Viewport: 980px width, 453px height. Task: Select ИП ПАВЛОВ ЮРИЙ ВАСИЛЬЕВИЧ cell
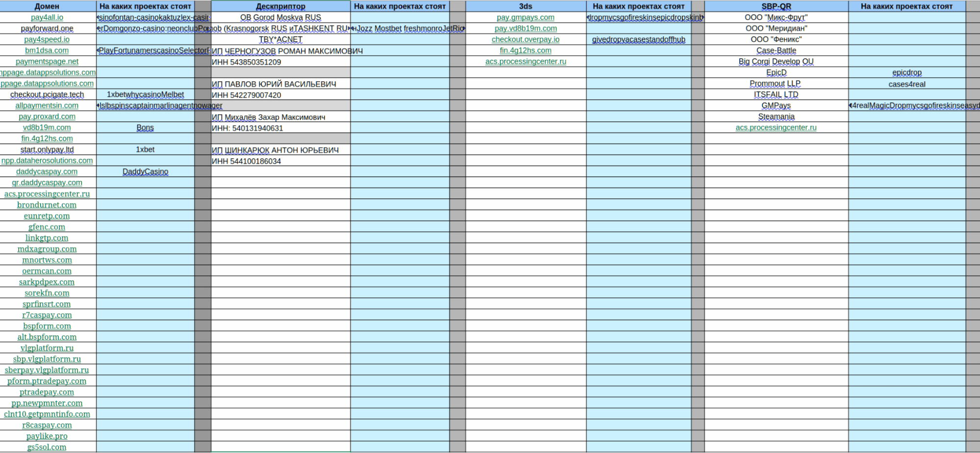[x=281, y=84]
